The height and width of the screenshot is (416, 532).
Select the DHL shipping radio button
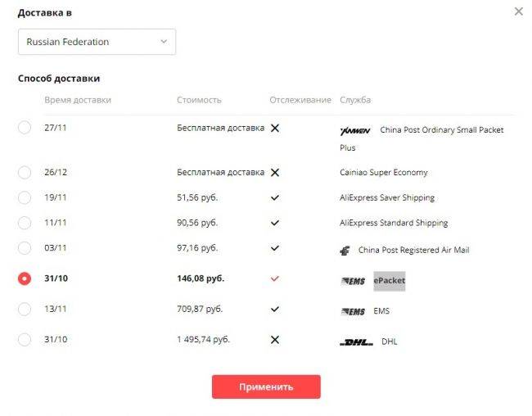tap(25, 340)
